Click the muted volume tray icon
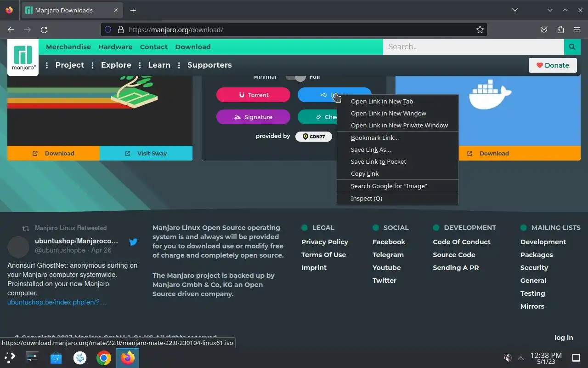The width and height of the screenshot is (588, 368). point(508,358)
